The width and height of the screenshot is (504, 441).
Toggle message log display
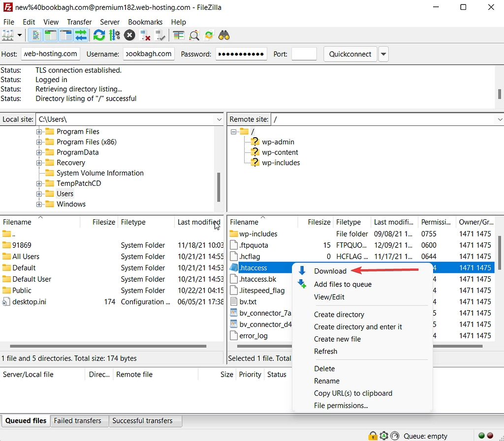pyautogui.click(x=35, y=35)
